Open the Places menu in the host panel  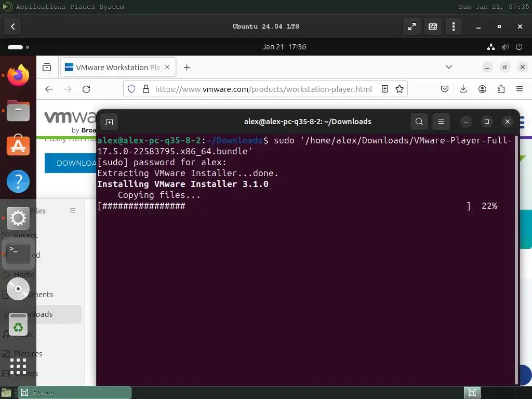coord(83,7)
